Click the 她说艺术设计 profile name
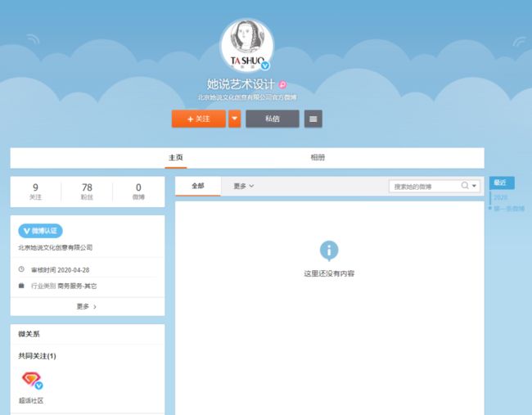532x415 pixels. 241,84
